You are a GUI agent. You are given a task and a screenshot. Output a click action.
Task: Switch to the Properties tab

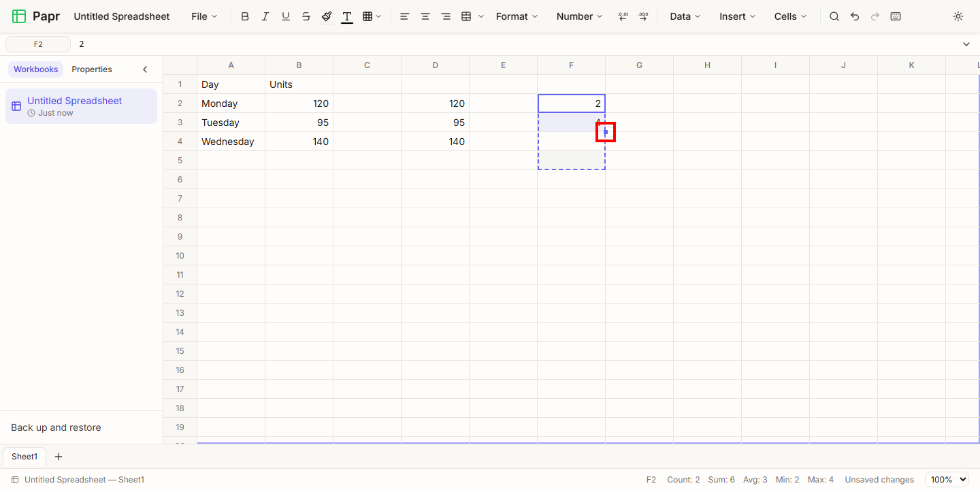[92, 69]
